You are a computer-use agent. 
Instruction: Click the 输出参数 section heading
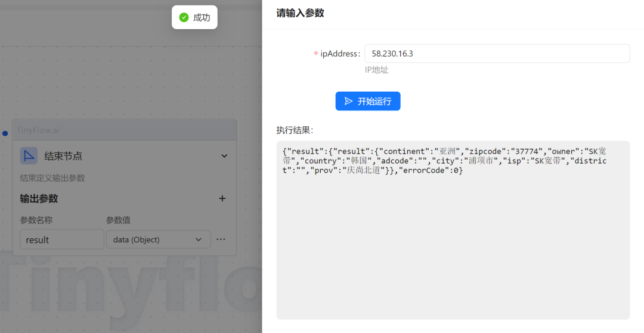tap(39, 198)
